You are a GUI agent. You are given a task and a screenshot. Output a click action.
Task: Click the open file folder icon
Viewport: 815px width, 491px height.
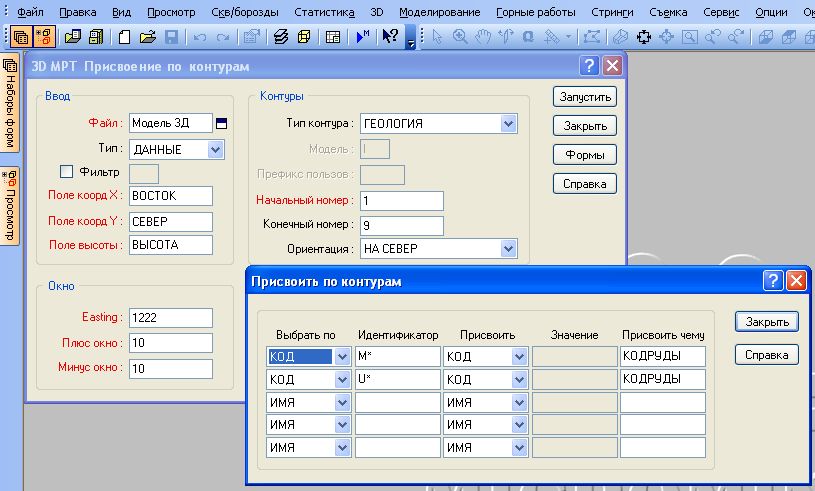[x=148, y=37]
